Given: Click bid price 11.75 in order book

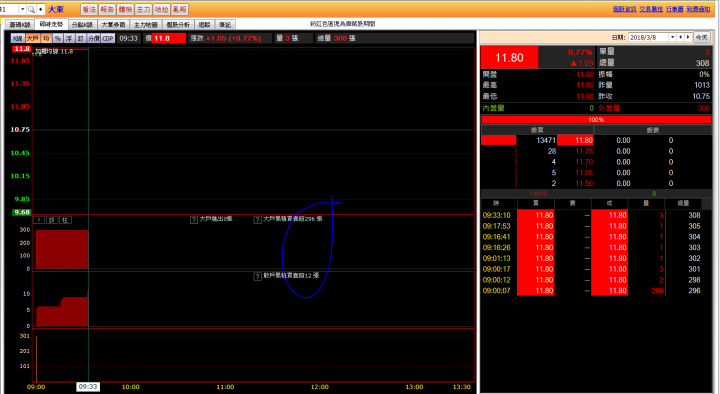Looking at the screenshot, I should (x=584, y=151).
